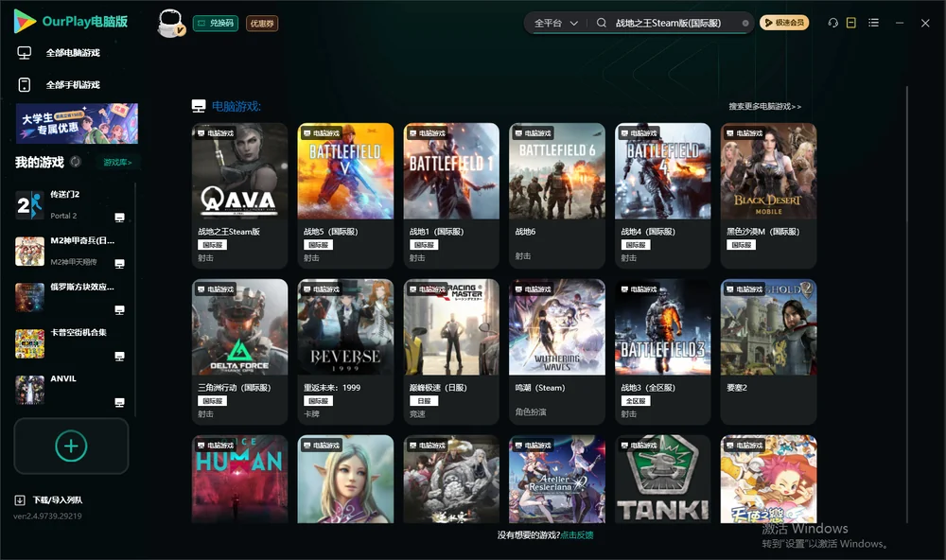Open the 鸣潮 (Steam) Wuthering Waves card
This screenshot has height=560, width=946.
[557, 352]
